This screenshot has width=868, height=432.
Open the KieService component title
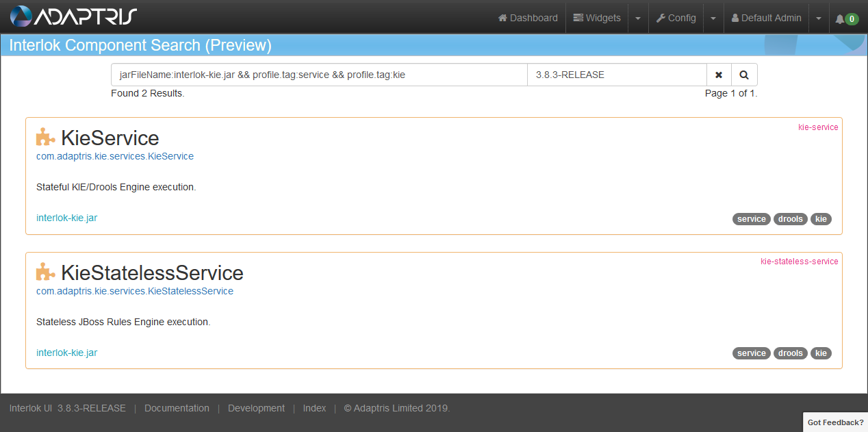(110, 138)
